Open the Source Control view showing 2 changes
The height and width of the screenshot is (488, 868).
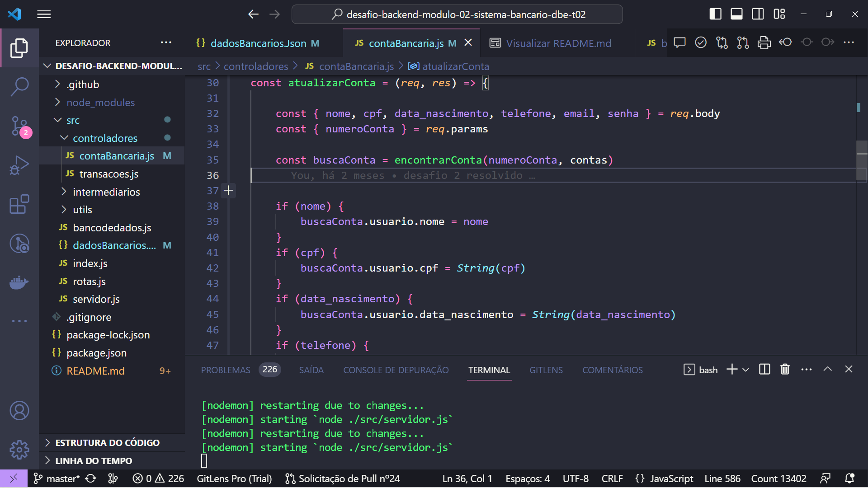click(x=19, y=127)
